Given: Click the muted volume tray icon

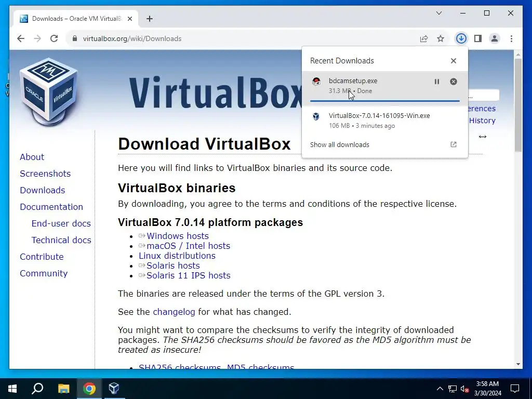Looking at the screenshot, I should 465,389.
